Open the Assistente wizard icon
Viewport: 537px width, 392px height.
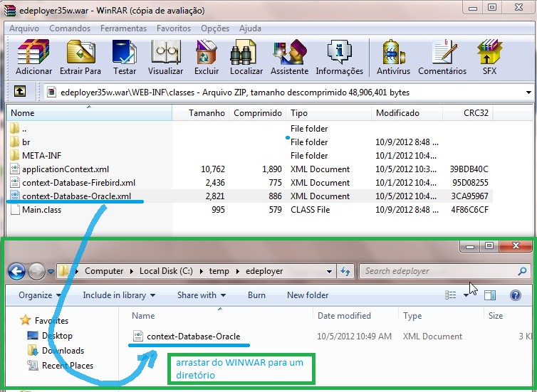tap(290, 57)
